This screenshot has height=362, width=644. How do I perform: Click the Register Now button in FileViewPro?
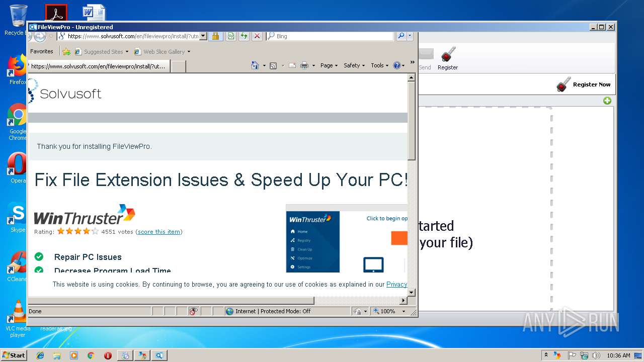coord(584,84)
